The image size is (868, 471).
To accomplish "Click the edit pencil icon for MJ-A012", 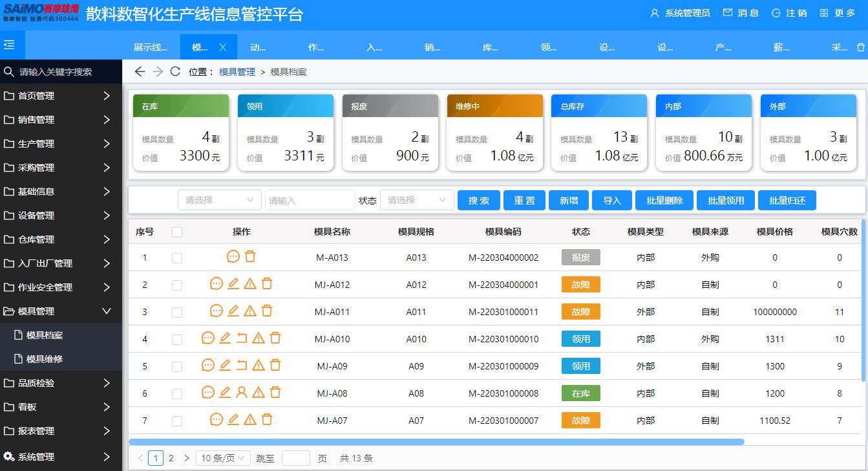I will 233,283.
